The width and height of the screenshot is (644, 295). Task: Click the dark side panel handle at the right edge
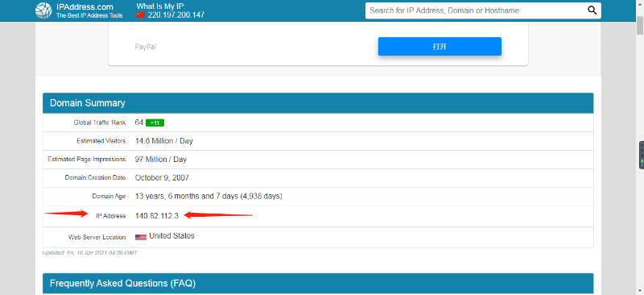(x=641, y=155)
